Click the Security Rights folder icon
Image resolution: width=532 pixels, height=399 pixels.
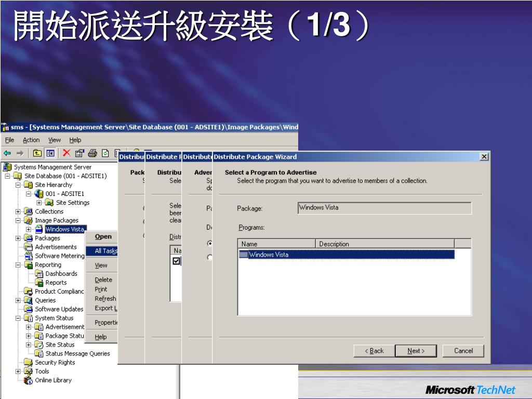pos(29,362)
